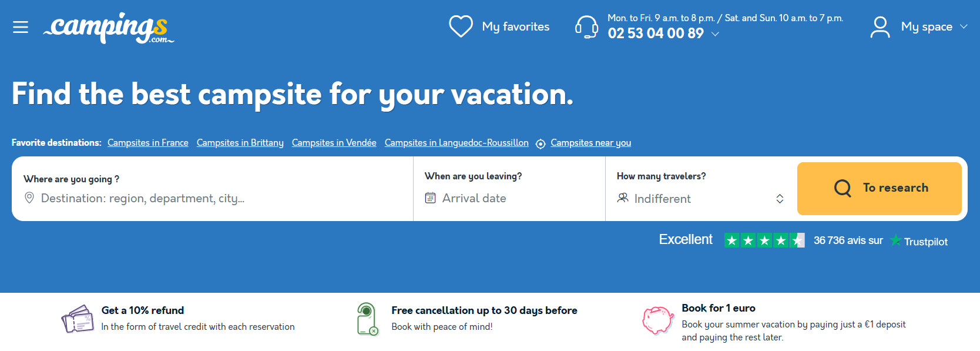Click the calendar icon for arrival date
The image size is (980, 351).
430,198
